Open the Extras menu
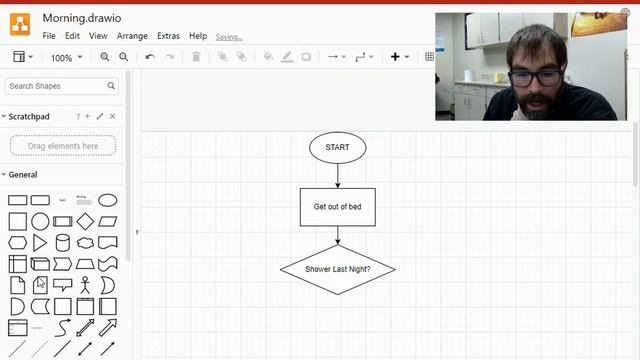Screen dimensions: 640x360 (168, 36)
